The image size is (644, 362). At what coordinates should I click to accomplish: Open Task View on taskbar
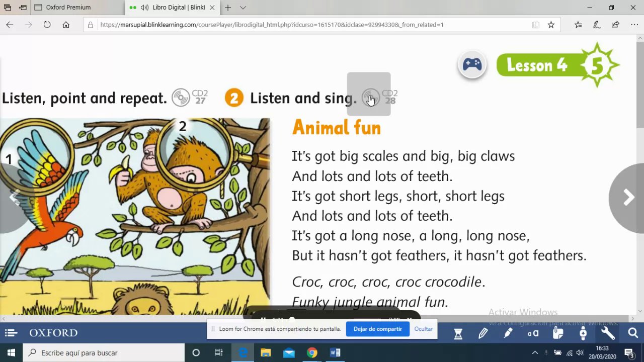tap(218, 353)
